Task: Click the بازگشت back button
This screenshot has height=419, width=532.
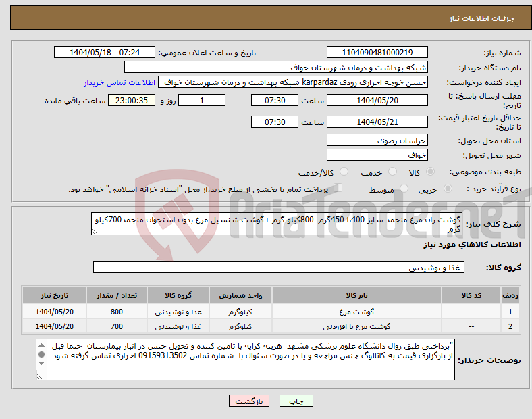Action: click(x=249, y=401)
